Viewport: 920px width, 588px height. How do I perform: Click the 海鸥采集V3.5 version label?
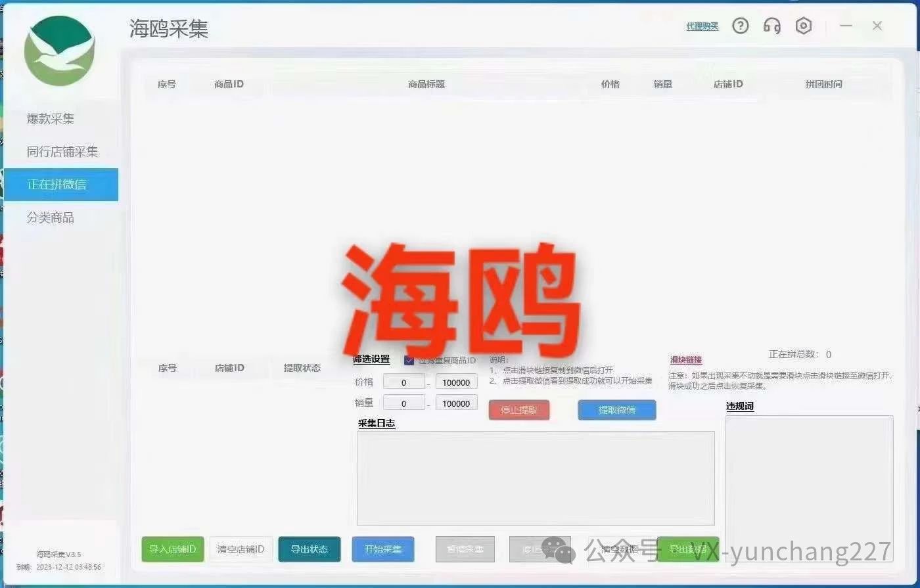(58, 554)
